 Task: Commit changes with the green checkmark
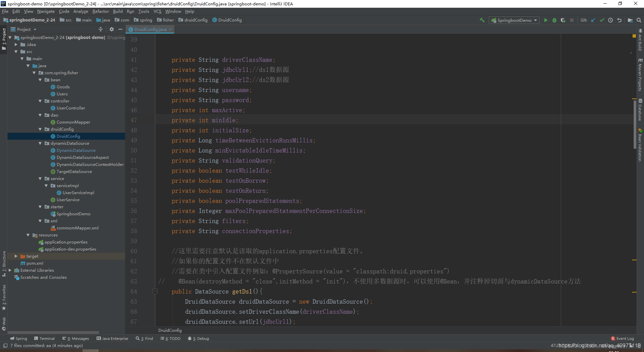click(x=602, y=20)
